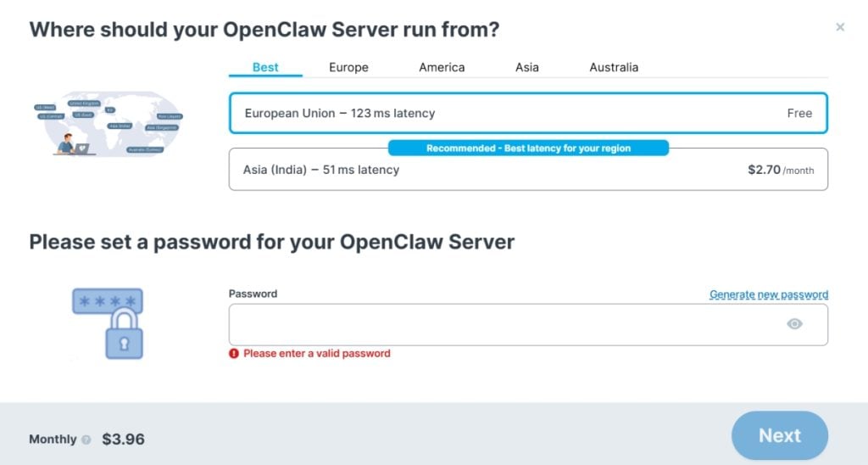Open the Europe region tab
This screenshot has width=868, height=465.
(348, 67)
